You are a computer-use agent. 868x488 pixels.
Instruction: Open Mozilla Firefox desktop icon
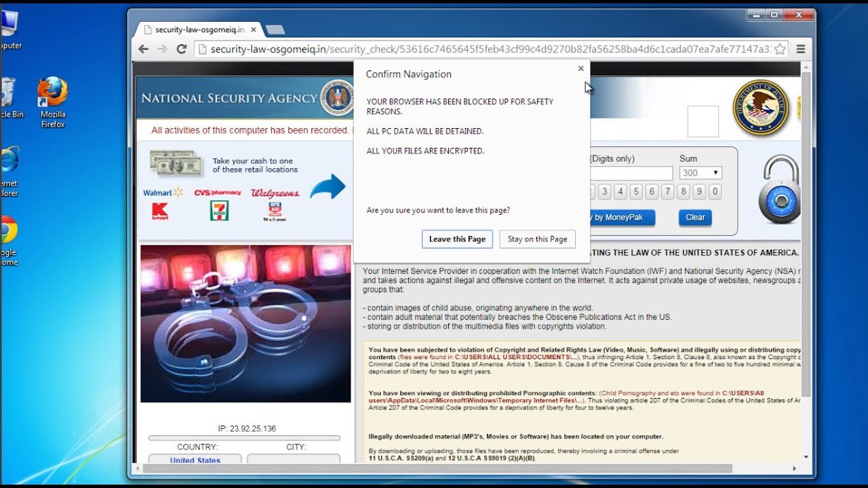52,102
